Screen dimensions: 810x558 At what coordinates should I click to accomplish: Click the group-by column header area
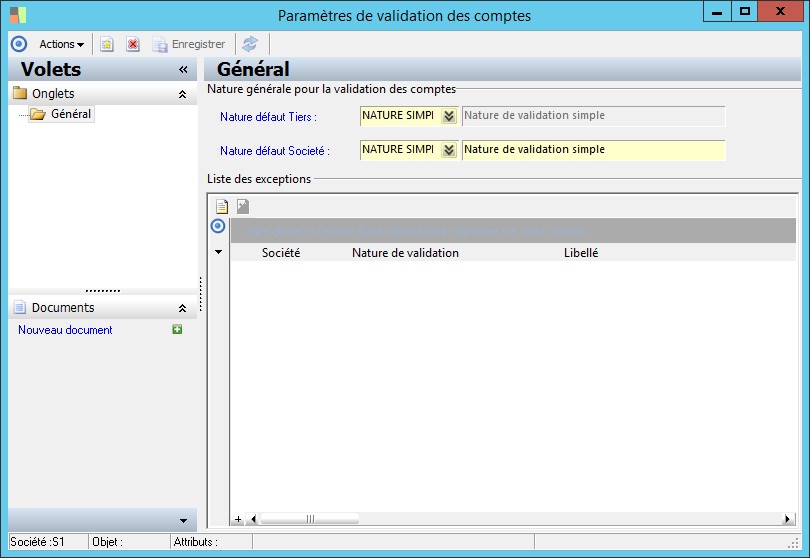(513, 230)
